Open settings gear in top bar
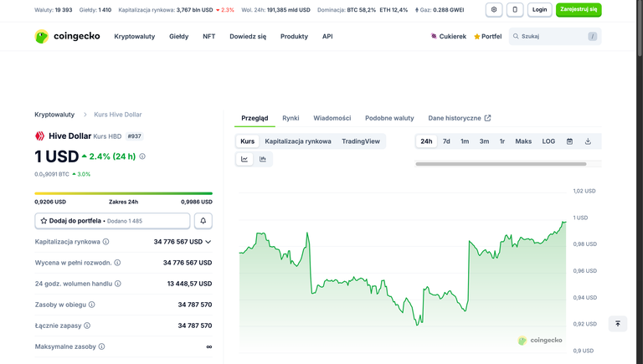The width and height of the screenshot is (643, 364). pyautogui.click(x=494, y=10)
